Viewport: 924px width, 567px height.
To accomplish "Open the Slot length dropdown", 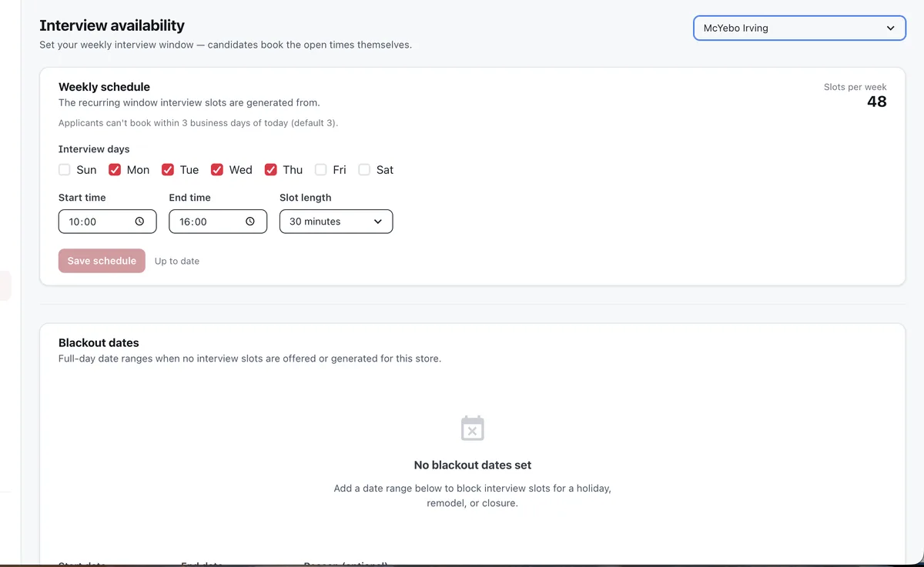I will (x=336, y=222).
